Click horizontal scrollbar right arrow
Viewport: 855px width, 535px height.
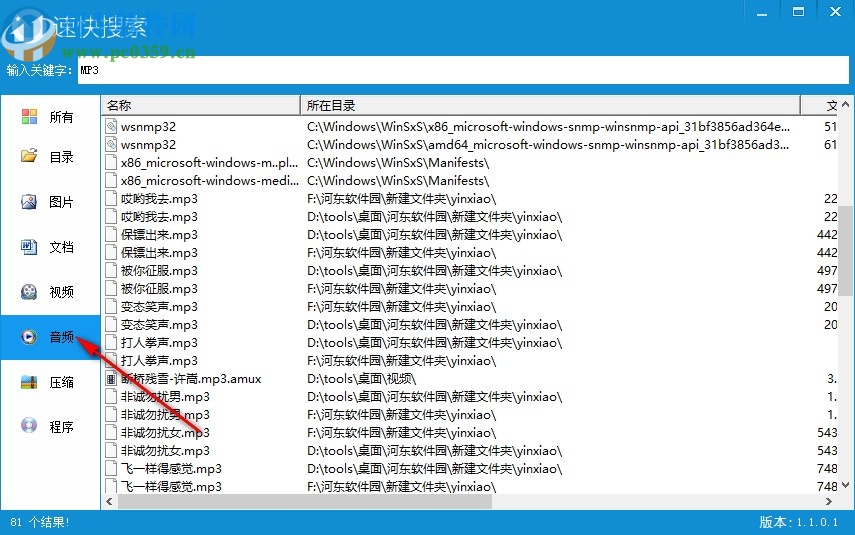pyautogui.click(x=829, y=501)
